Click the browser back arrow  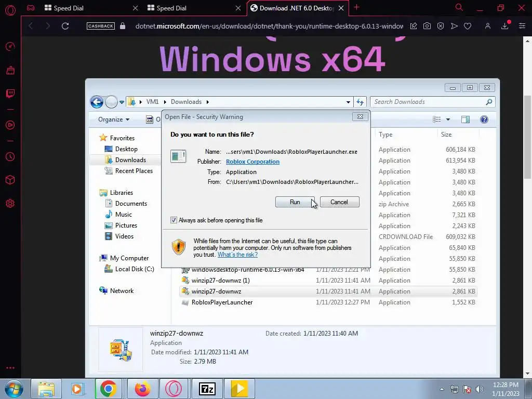point(31,26)
